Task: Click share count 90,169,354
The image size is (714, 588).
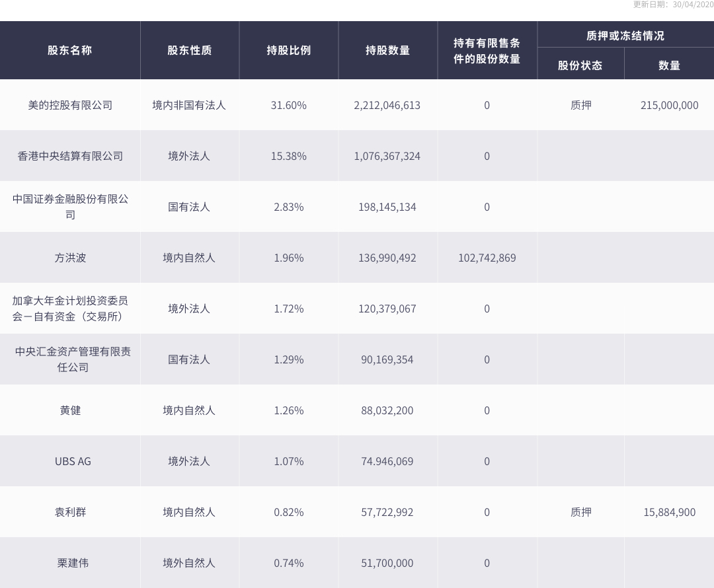Action: tap(387, 360)
